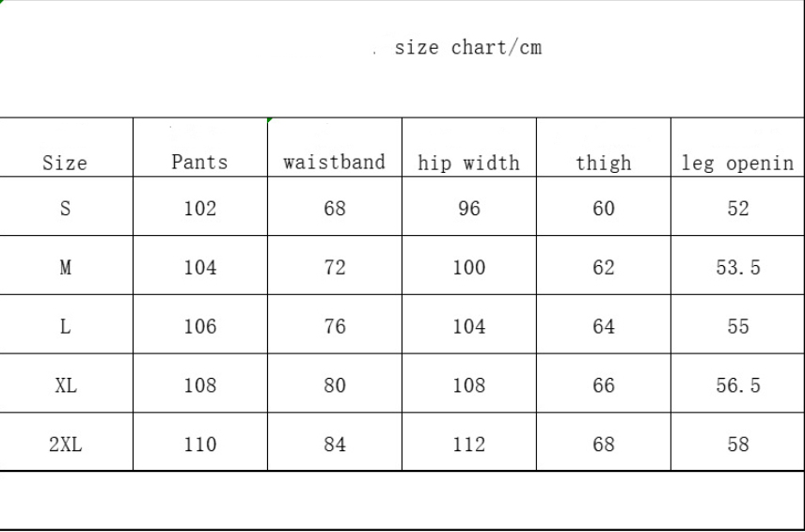Select the 2XL size row label
The height and width of the screenshot is (532, 805).
pyautogui.click(x=65, y=445)
